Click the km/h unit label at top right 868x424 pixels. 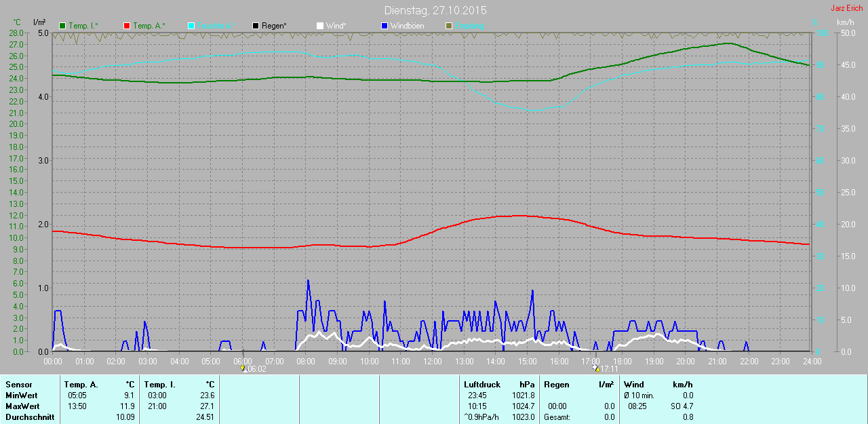coord(846,22)
